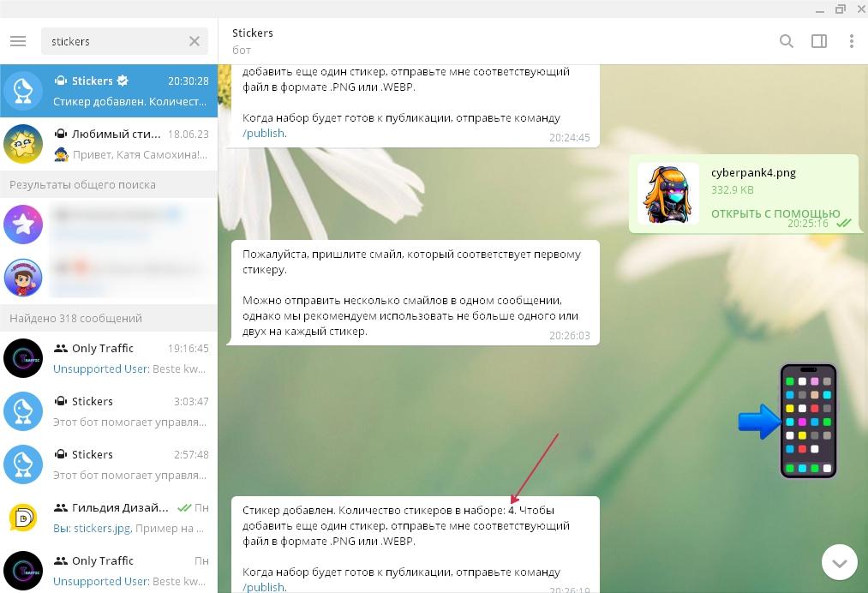Open Stickers search result from 2:57:48
The image size is (868, 593).
(x=109, y=464)
